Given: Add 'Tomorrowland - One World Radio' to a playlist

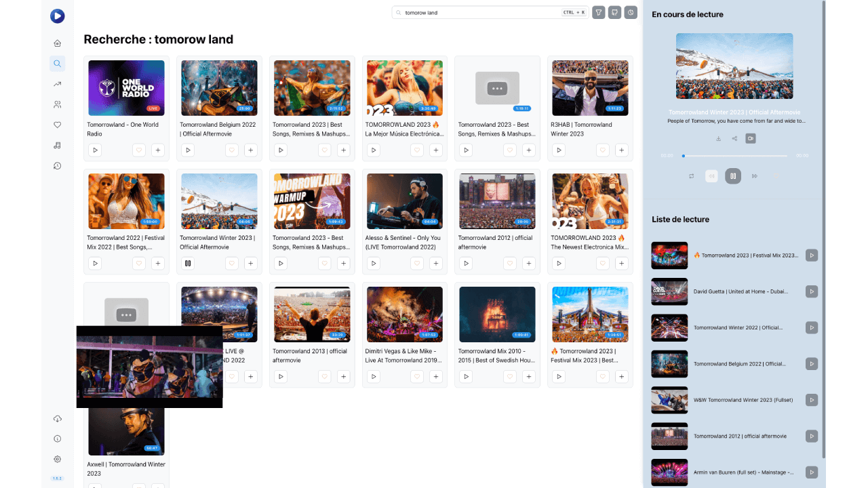Looking at the screenshot, I should pos(157,150).
